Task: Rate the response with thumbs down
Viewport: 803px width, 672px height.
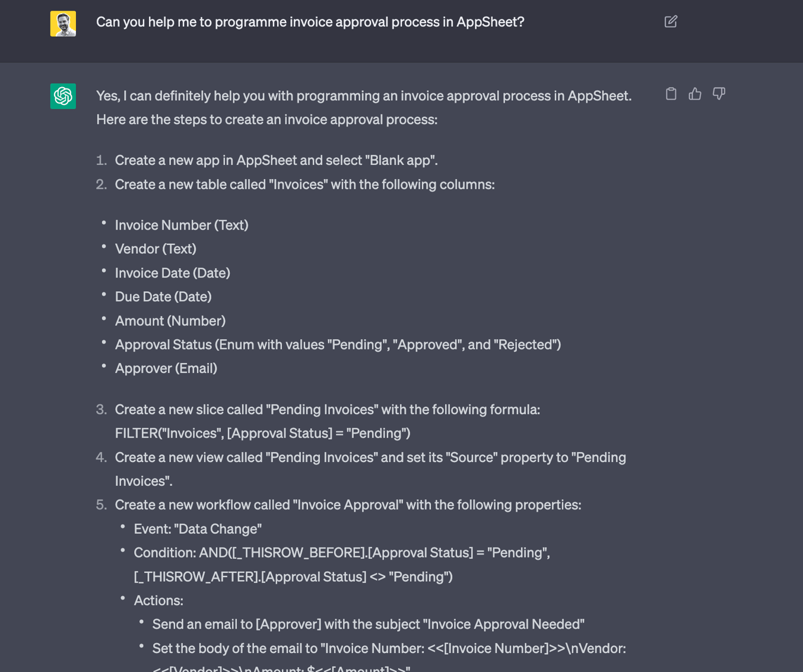Action: coord(719,93)
